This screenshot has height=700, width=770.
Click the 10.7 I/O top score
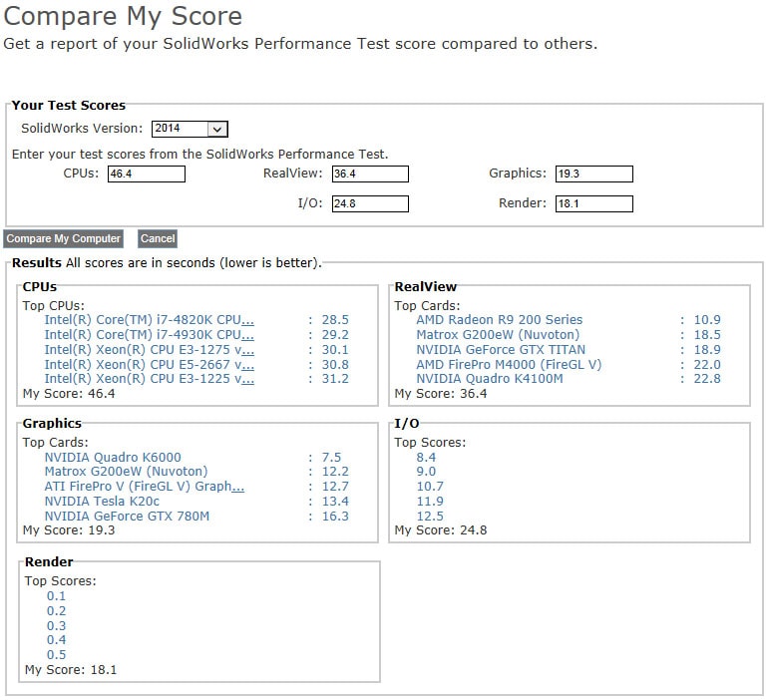point(430,487)
